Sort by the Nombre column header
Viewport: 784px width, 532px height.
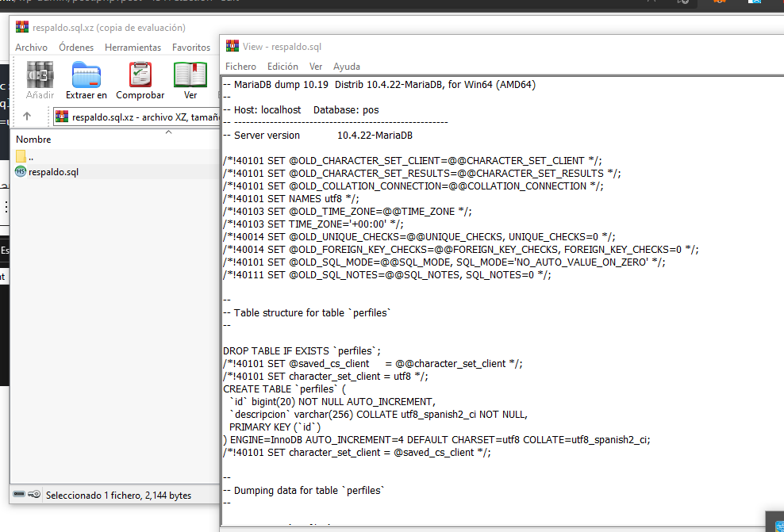coord(34,139)
